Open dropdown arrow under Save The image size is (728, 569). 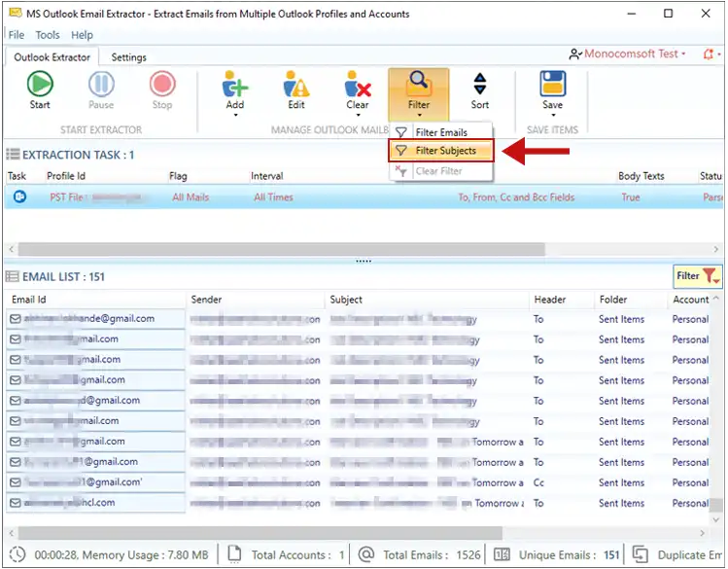553,115
